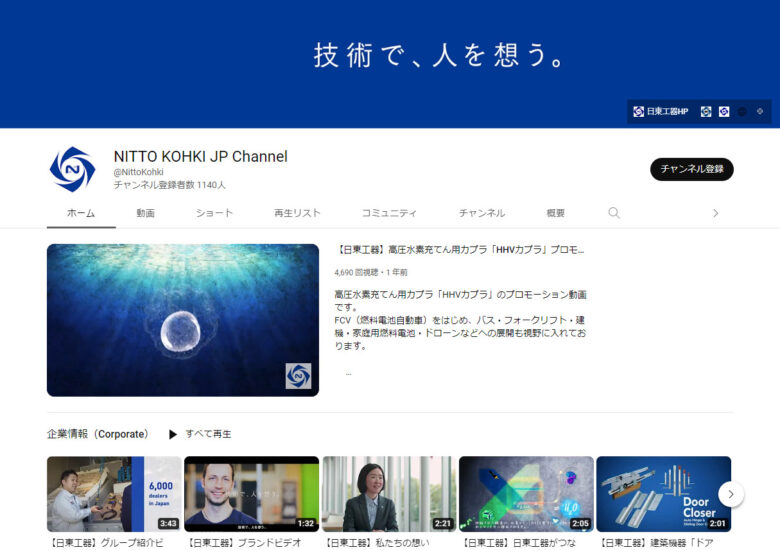
Task: Click the small grey icon at the banner's end
Action: click(760, 111)
